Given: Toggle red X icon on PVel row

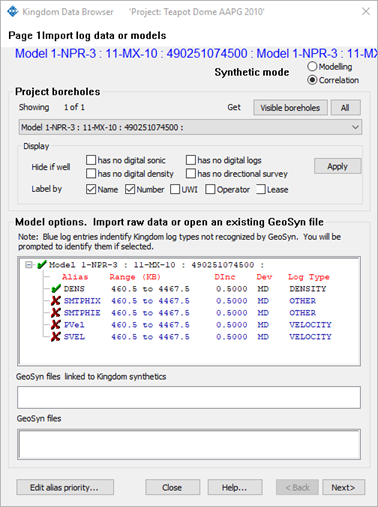Looking at the screenshot, I should (x=56, y=325).
